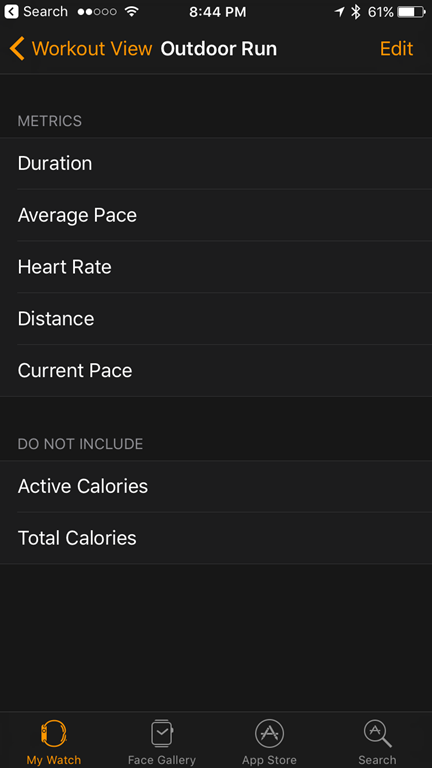432x768 pixels.
Task: Go back to Workout View
Action: pos(81,49)
